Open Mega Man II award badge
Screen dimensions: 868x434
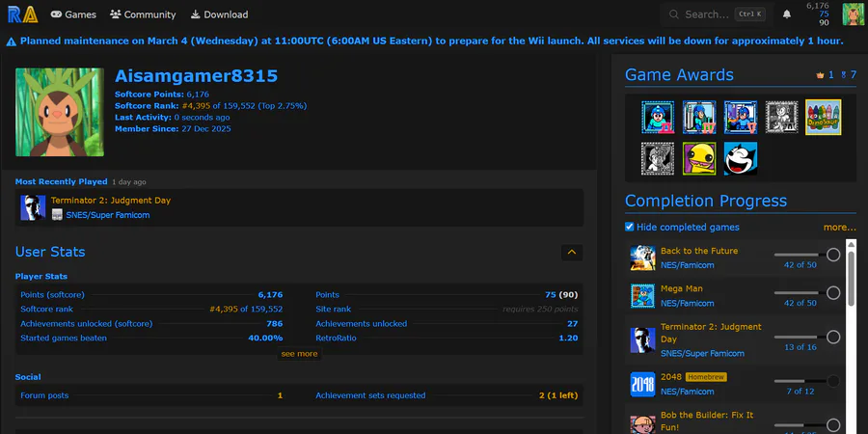coord(658,117)
